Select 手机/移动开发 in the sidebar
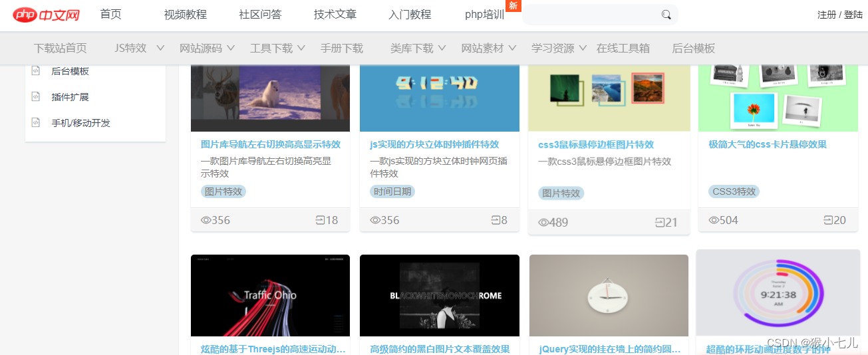 click(x=80, y=123)
